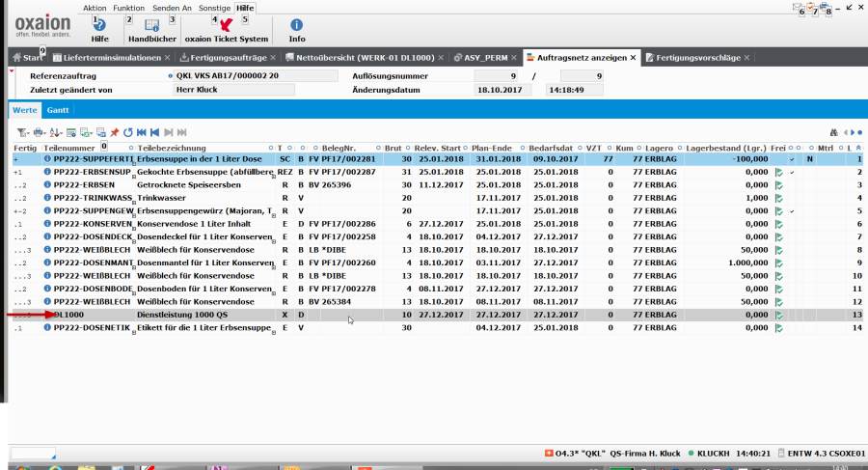Open Plan-Ende column header options
This screenshot has height=470, width=868.
point(522,148)
